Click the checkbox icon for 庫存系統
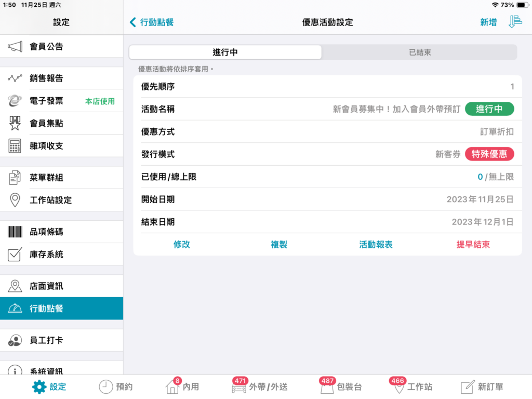The image size is (532, 399). [x=15, y=254]
